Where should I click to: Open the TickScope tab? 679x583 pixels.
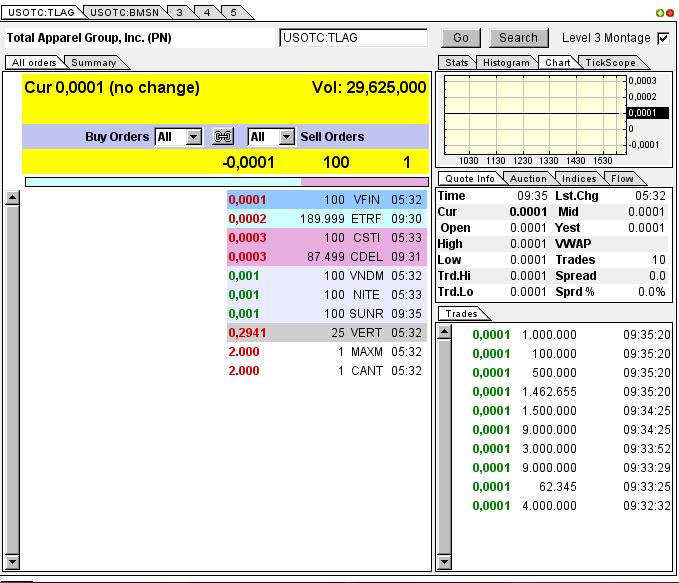[x=610, y=62]
